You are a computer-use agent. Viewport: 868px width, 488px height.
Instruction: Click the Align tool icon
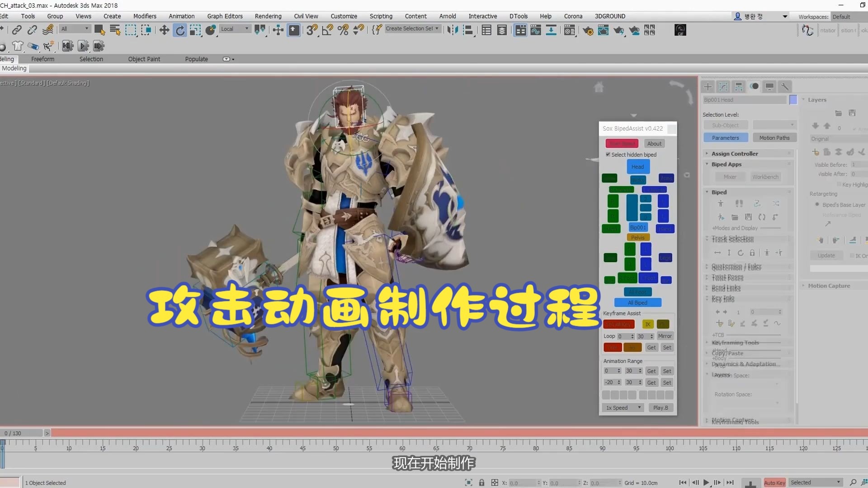468,30
